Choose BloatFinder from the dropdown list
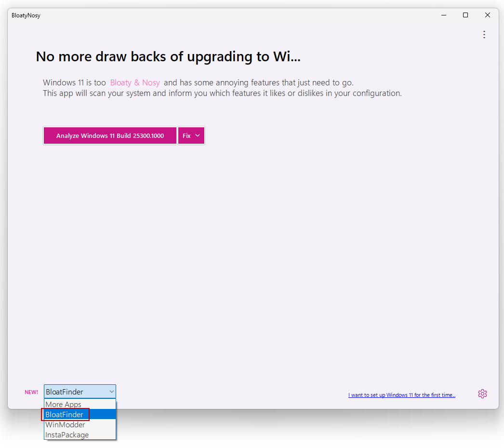Image resolution: width=504 pixels, height=448 pixels. tap(80, 415)
